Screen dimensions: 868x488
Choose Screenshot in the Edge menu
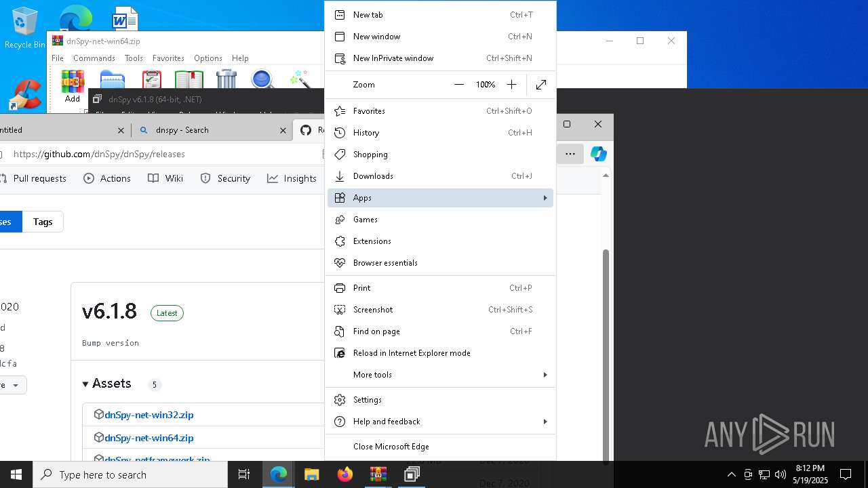pos(440,310)
